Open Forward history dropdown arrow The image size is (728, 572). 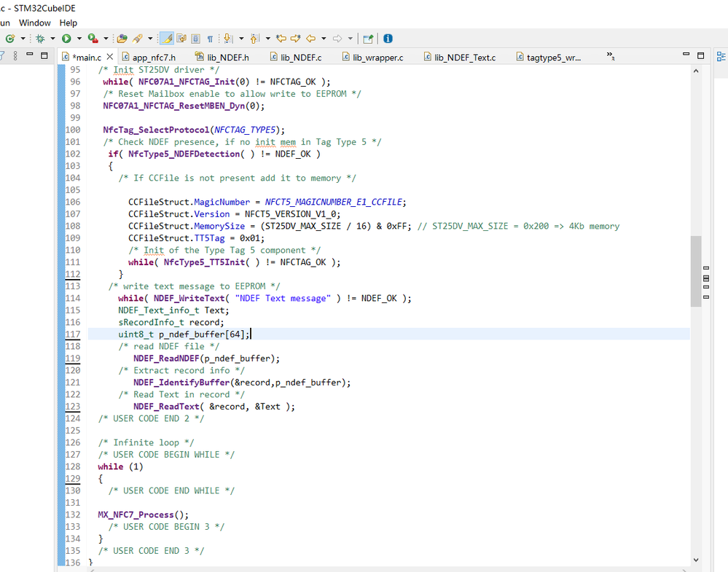(x=351, y=39)
